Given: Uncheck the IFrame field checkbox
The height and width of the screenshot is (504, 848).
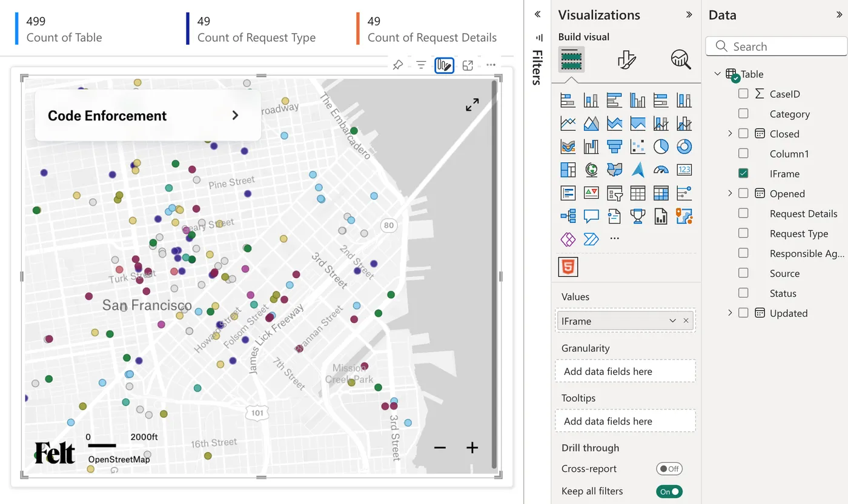Looking at the screenshot, I should click(x=743, y=173).
